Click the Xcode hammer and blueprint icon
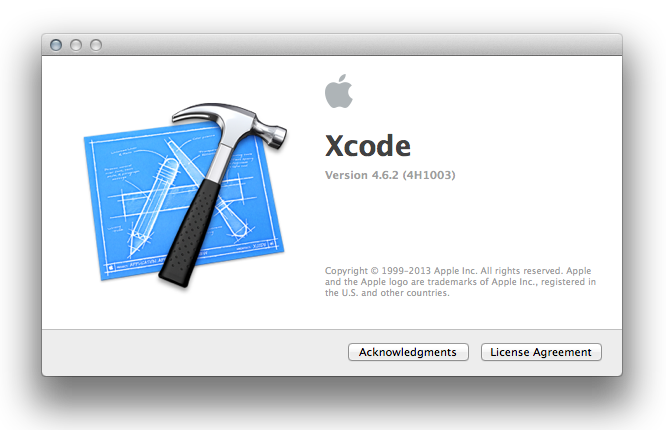This screenshot has height=430, width=666. (x=185, y=195)
